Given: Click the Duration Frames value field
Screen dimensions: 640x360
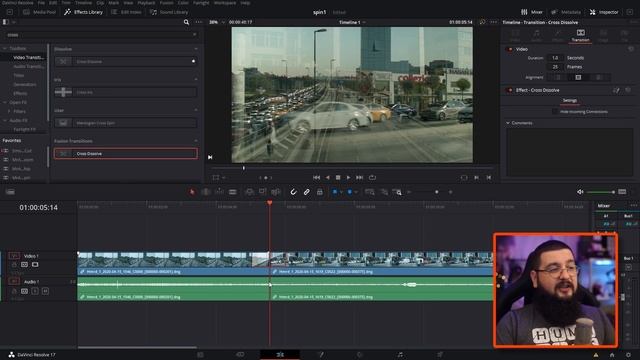Looking at the screenshot, I should (x=555, y=67).
